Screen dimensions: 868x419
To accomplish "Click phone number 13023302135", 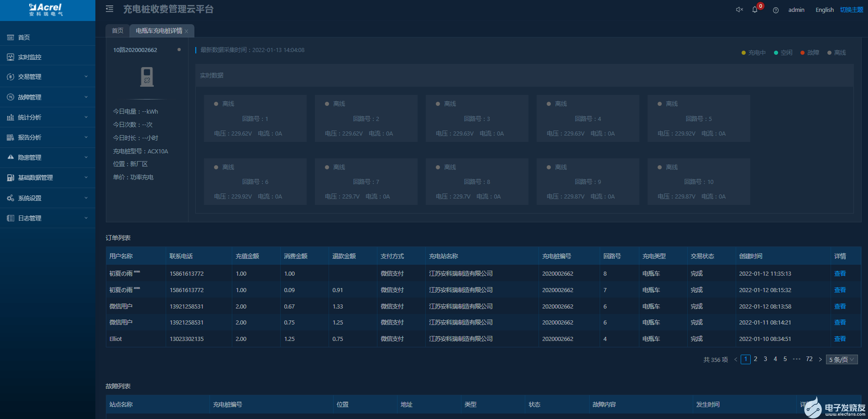I will (187, 339).
